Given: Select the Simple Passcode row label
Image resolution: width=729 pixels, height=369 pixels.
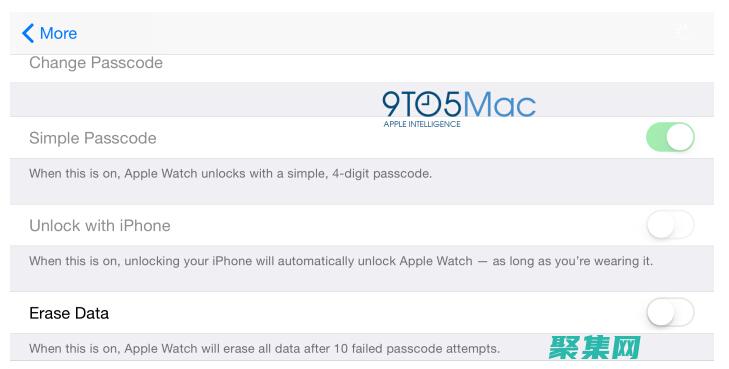Looking at the screenshot, I should (x=93, y=138).
